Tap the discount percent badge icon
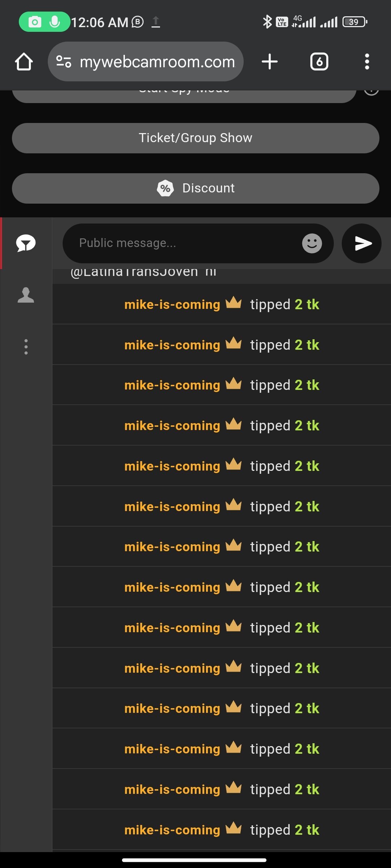Screen dimensions: 391x868 pos(165,188)
